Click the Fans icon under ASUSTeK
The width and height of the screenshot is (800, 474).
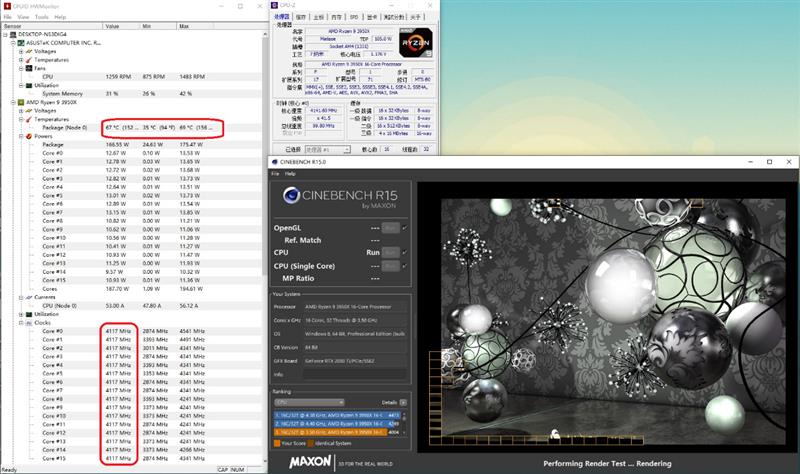(x=29, y=68)
